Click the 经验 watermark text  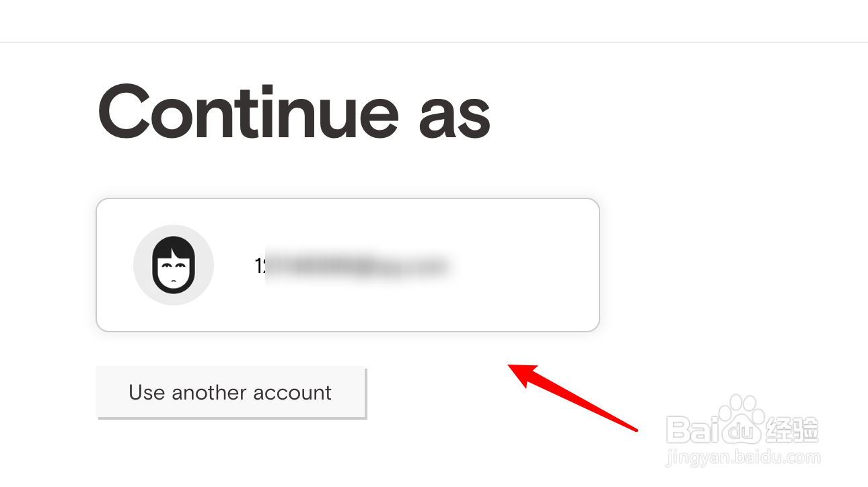(x=791, y=429)
